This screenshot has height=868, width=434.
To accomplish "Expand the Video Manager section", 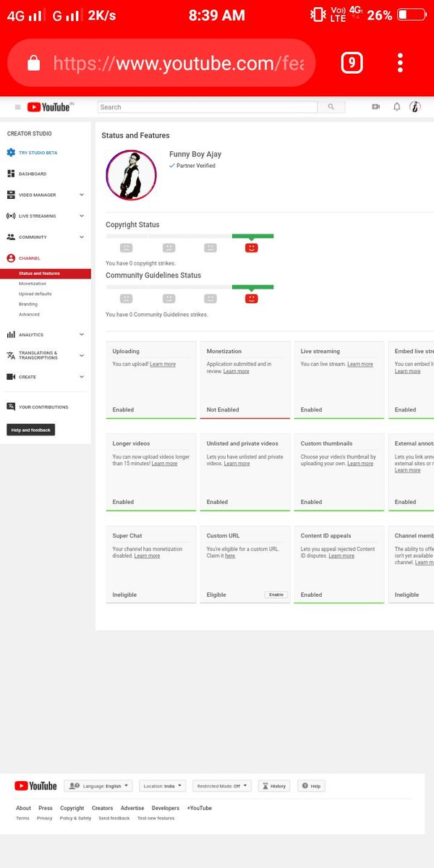I will (82, 195).
